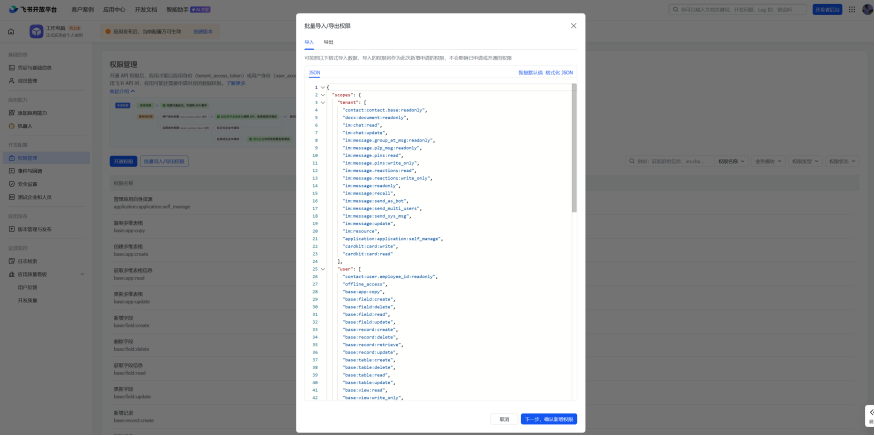
Task: Collapse the "scopes" JSON block on line 2
Action: point(323,95)
